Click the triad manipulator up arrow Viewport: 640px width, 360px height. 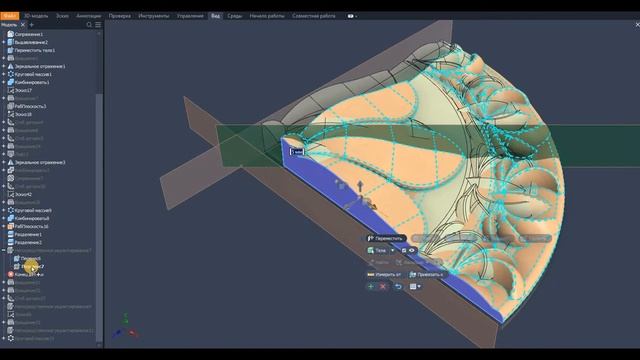(360, 187)
